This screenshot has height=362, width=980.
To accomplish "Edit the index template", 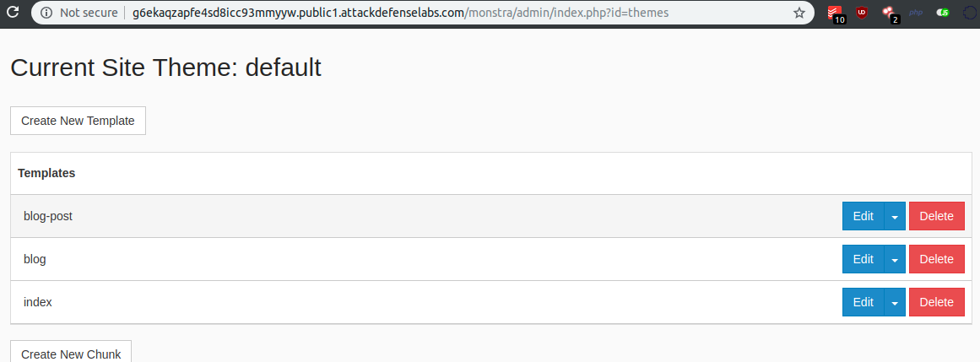I will [863, 302].
